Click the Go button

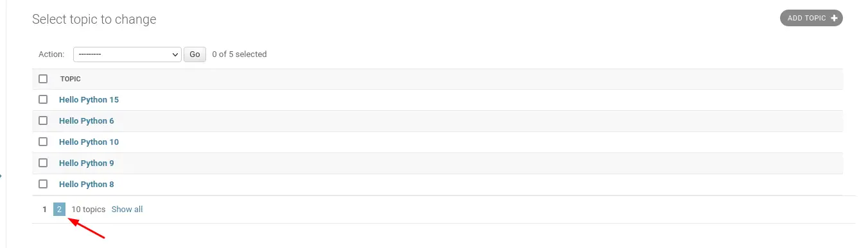pos(195,54)
